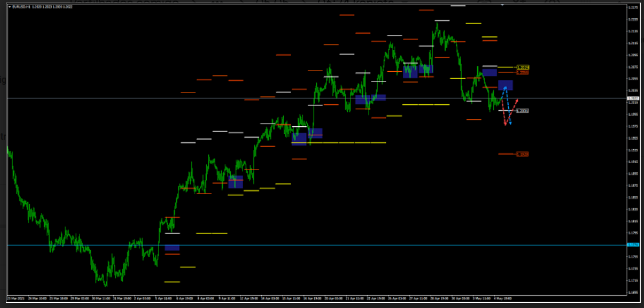
Task: Click the yellow price tag right of the chart
Action: (523, 67)
